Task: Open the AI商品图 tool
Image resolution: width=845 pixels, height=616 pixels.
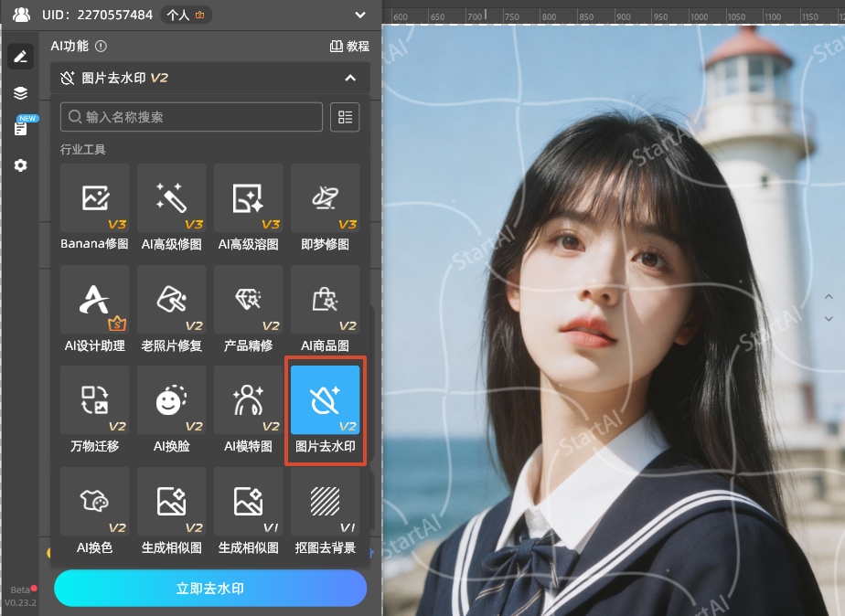Action: point(325,299)
